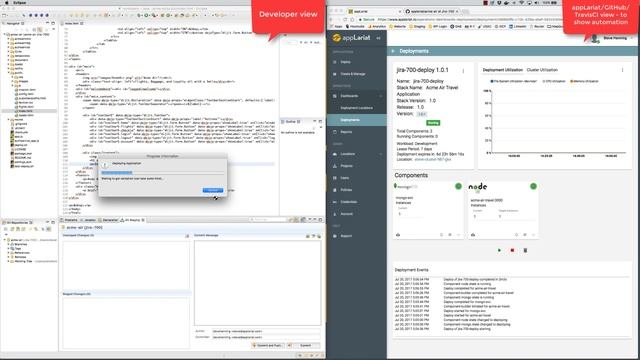640x360 pixels.
Task: Collapse the appLariat sidebar with double-arrow icon
Action: click(378, 38)
